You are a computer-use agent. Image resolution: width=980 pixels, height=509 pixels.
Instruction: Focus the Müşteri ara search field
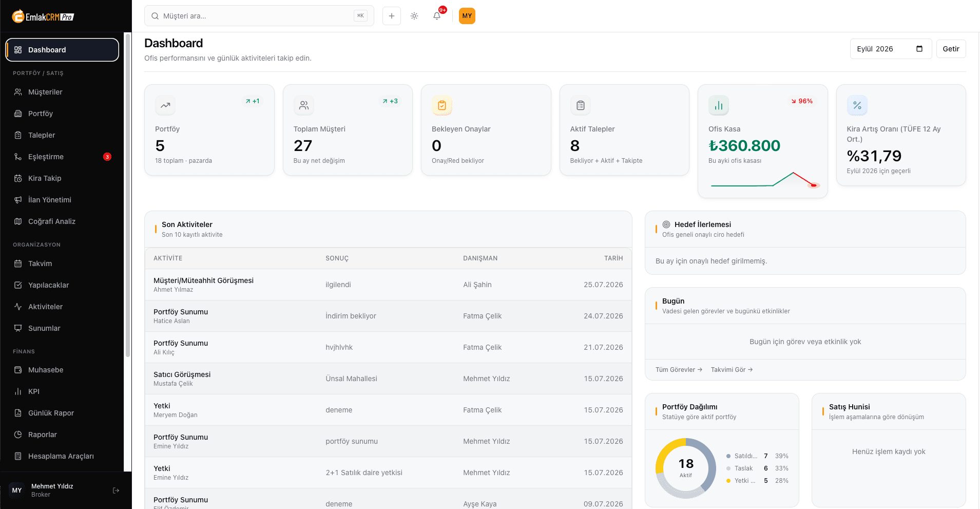tap(259, 16)
